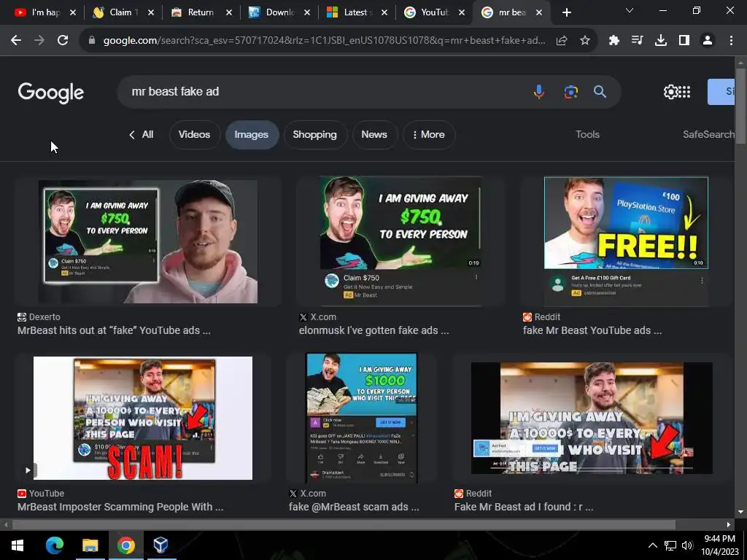Open the PlayStation Store FREE thumbnail
Viewport: 747px width, 560px height.
click(626, 241)
